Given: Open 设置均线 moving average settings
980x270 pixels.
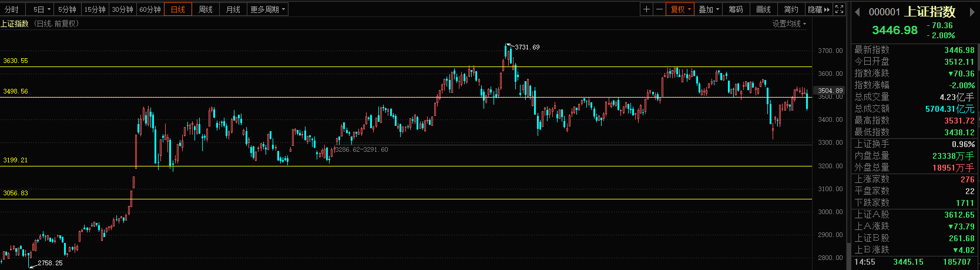Looking at the screenshot, I should (789, 24).
